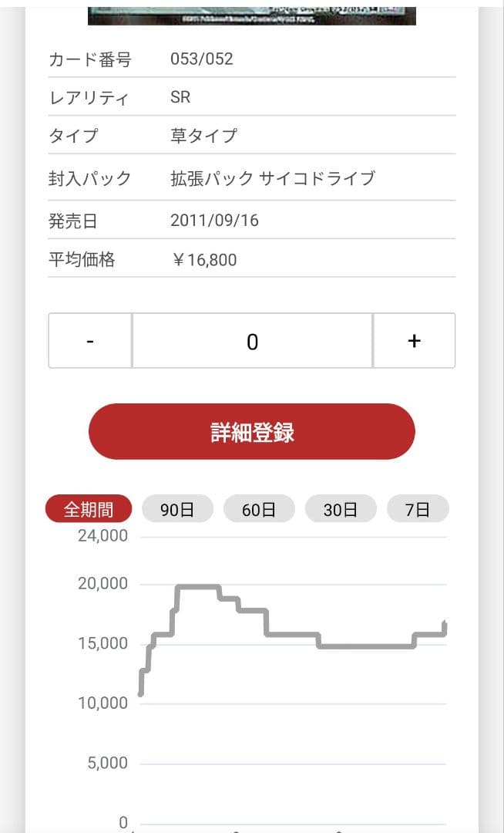Select the カード番号 053/052 row

pyautogui.click(x=202, y=59)
